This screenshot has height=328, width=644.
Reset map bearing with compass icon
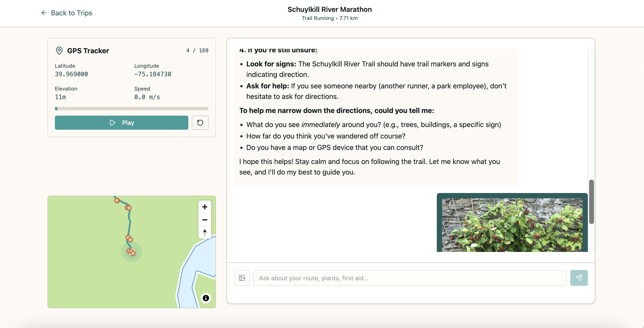tap(205, 232)
